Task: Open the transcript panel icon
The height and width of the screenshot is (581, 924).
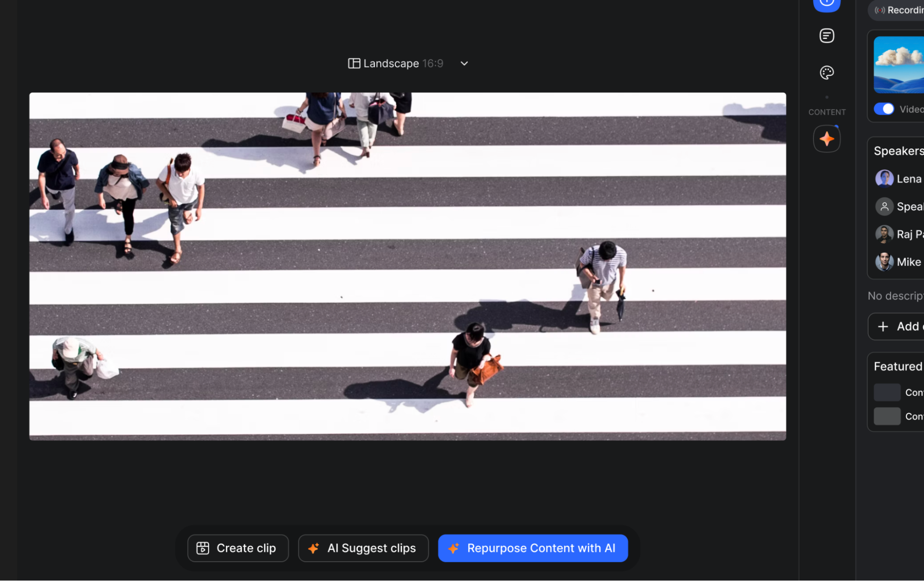Action: click(826, 36)
